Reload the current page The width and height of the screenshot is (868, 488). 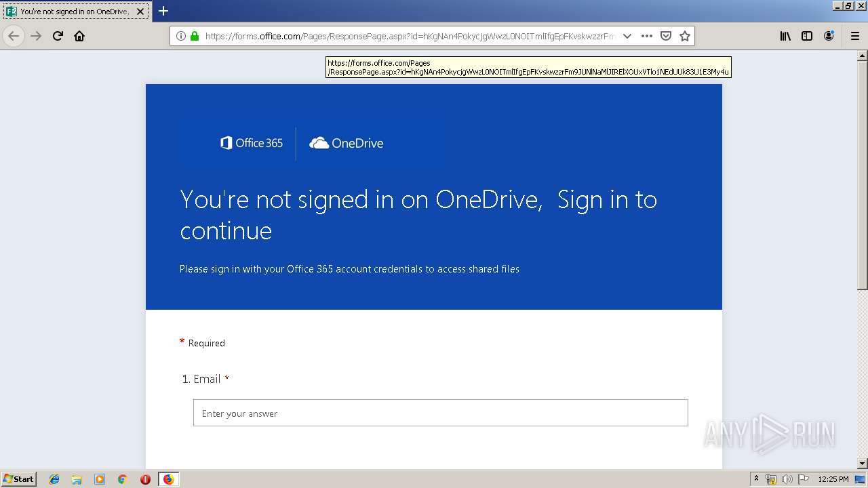coord(58,36)
